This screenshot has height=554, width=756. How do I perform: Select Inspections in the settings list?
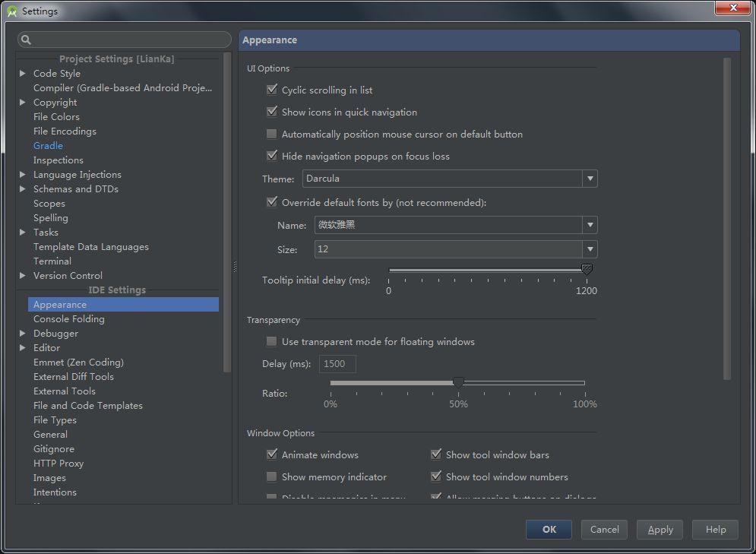(x=58, y=160)
